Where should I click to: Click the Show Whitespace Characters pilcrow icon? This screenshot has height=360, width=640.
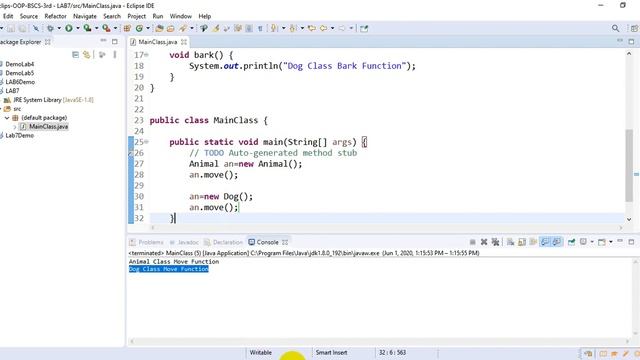click(260, 28)
